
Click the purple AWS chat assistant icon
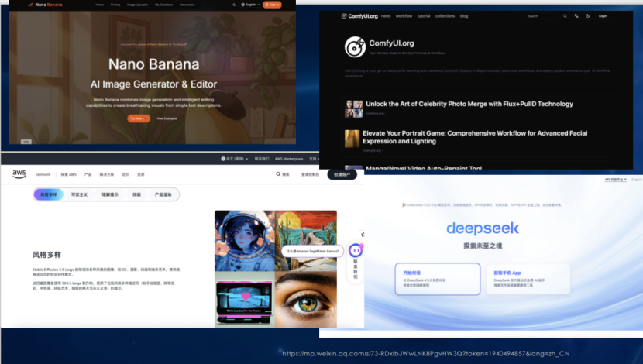356,250
